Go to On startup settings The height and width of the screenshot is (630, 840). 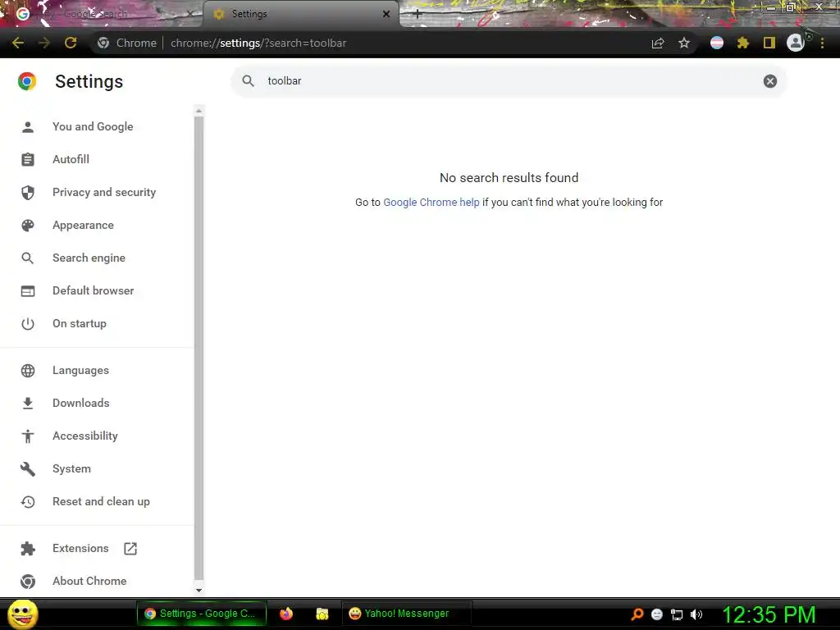click(80, 323)
